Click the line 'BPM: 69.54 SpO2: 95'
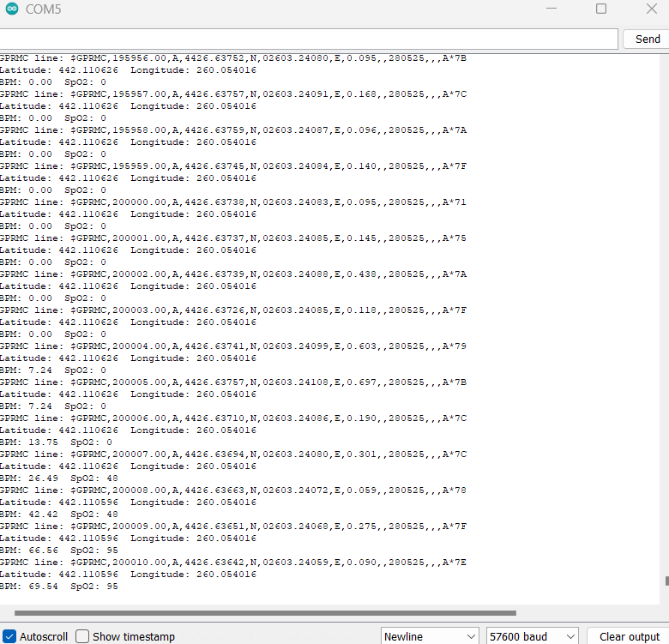Viewport: 669px width, 644px height. click(x=59, y=587)
